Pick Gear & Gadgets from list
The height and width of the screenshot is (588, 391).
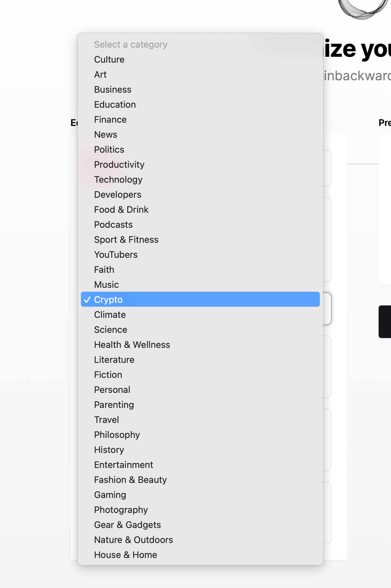tap(200, 525)
